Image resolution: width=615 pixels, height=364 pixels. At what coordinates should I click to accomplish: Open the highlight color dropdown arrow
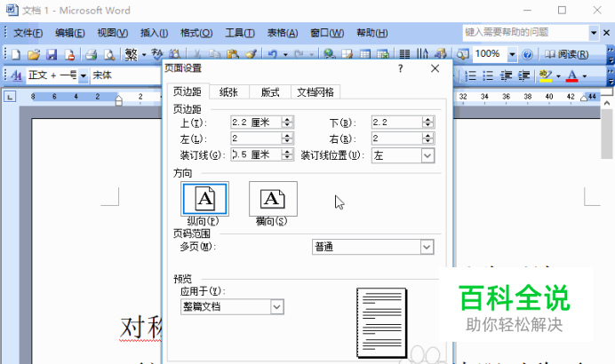pyautogui.click(x=558, y=75)
